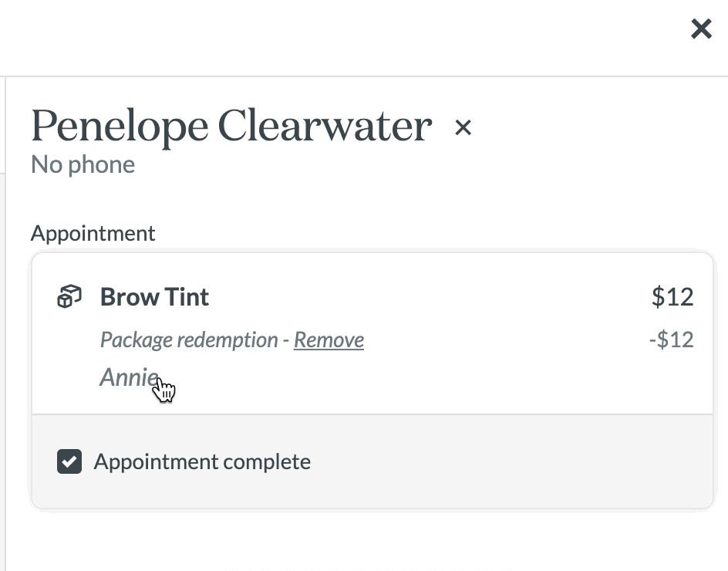728x571 pixels.
Task: Click the $12 Brow Tint price
Action: pos(672,297)
